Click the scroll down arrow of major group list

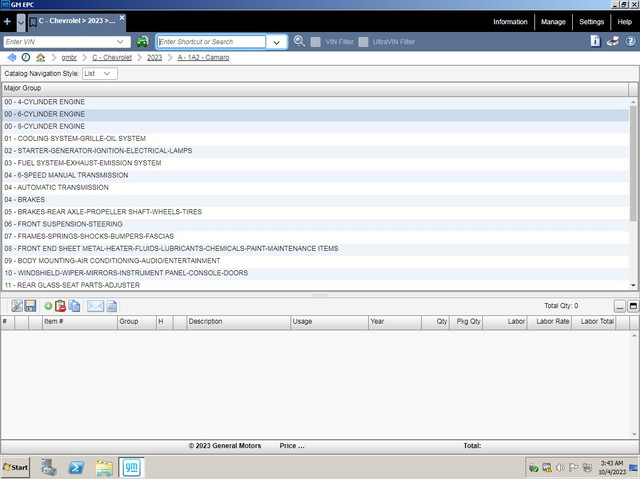pyautogui.click(x=633, y=285)
